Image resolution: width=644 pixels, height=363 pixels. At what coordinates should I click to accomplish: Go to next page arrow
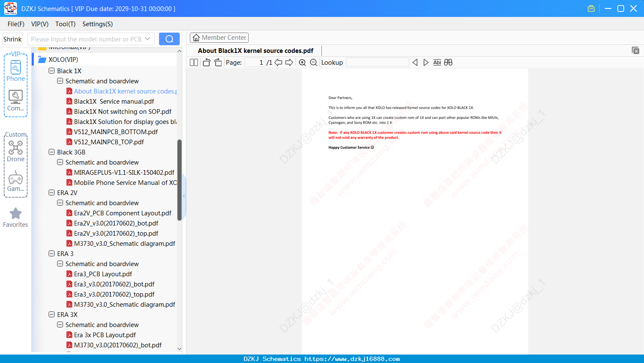[x=289, y=63]
